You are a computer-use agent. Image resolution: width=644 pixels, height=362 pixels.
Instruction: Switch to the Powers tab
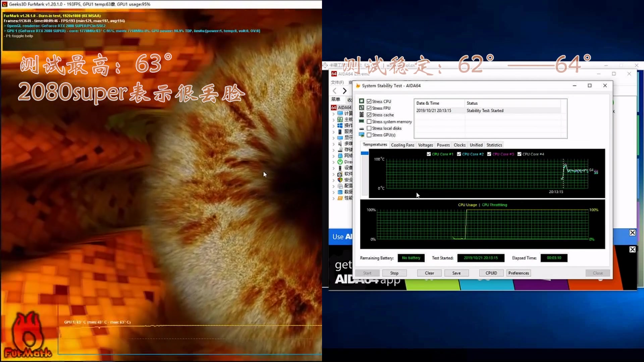tap(443, 145)
